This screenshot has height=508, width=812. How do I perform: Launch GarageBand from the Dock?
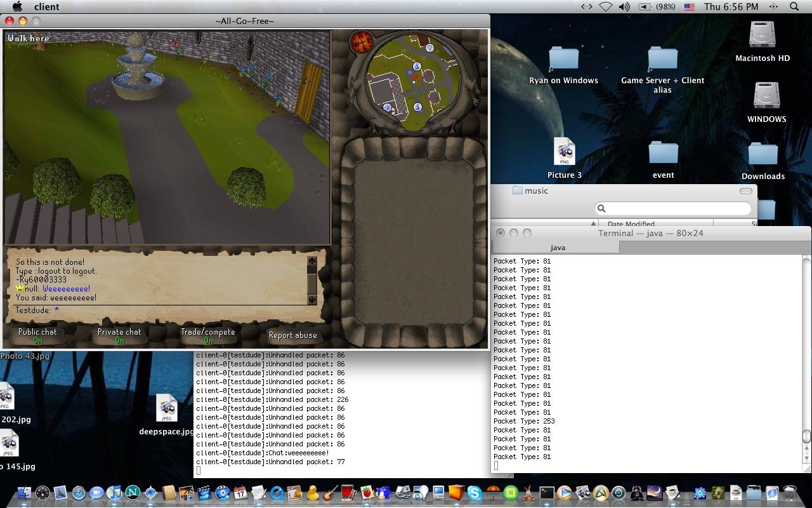(x=331, y=493)
